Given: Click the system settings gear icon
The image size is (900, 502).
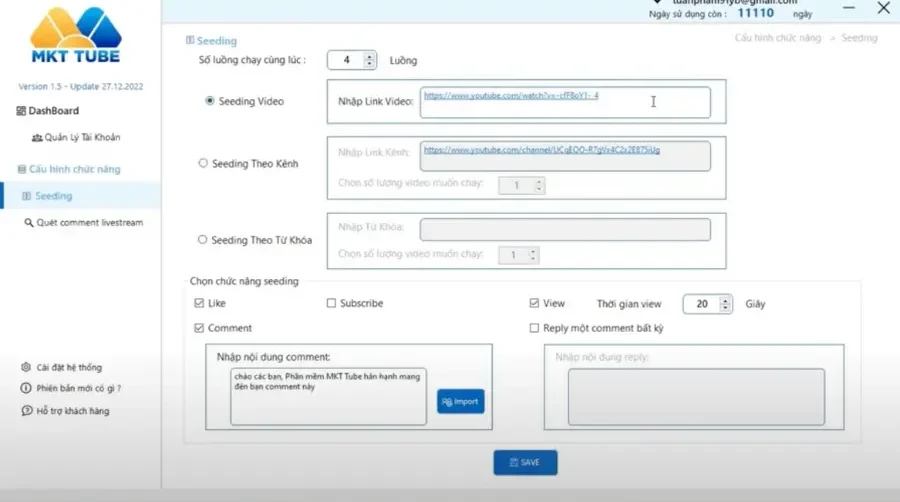Looking at the screenshot, I should pyautogui.click(x=26, y=367).
